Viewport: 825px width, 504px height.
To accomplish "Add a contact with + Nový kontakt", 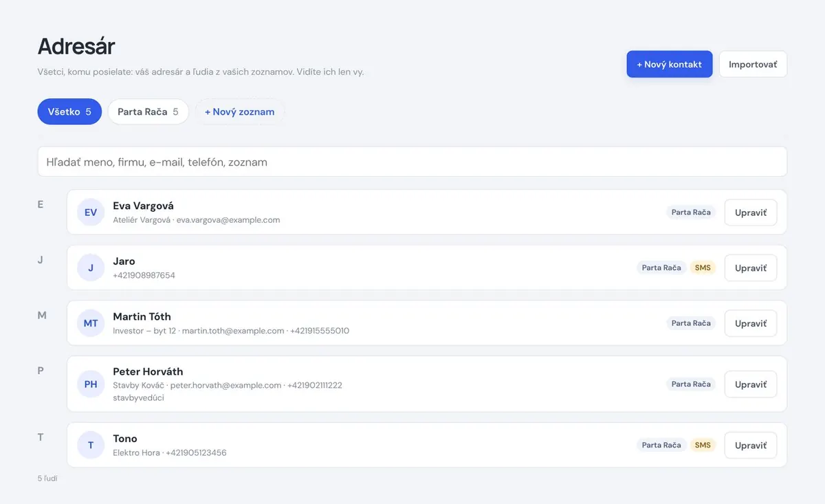I will pos(669,64).
